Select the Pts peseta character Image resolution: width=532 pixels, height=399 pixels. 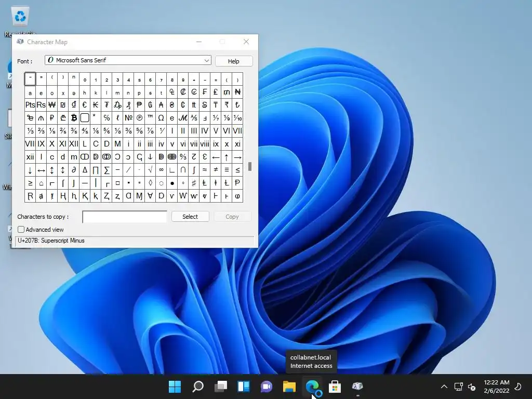[x=30, y=105]
